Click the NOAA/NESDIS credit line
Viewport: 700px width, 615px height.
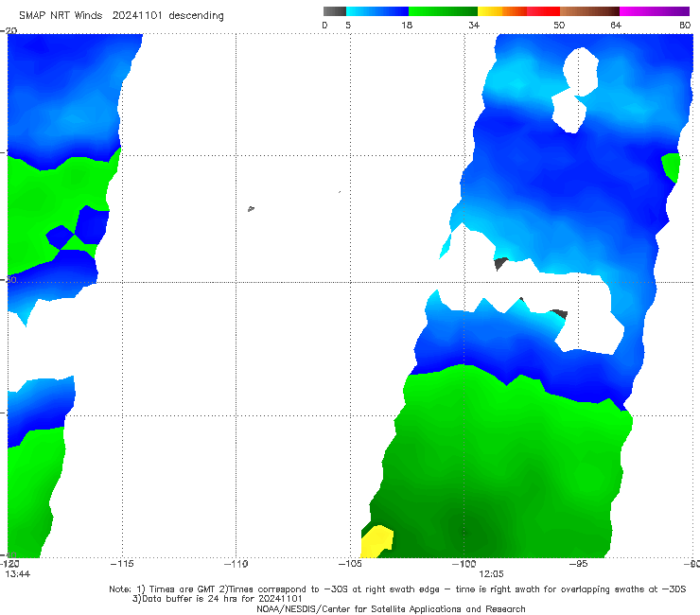pyautogui.click(x=391, y=609)
